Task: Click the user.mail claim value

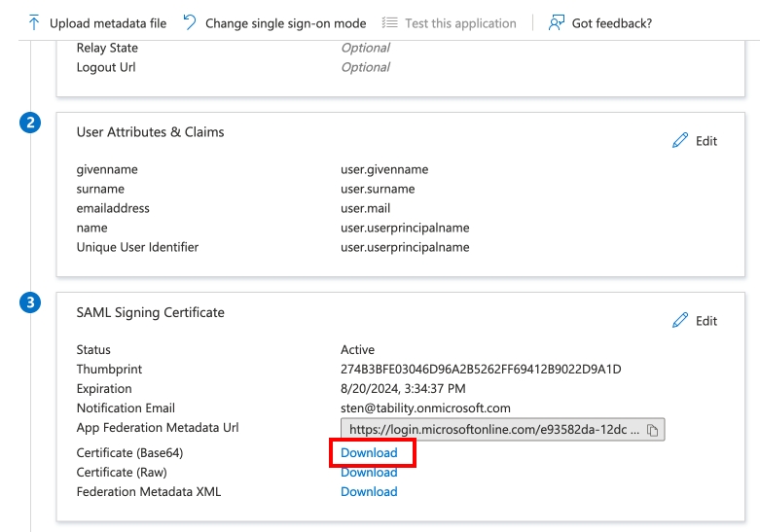Action: tap(366, 208)
